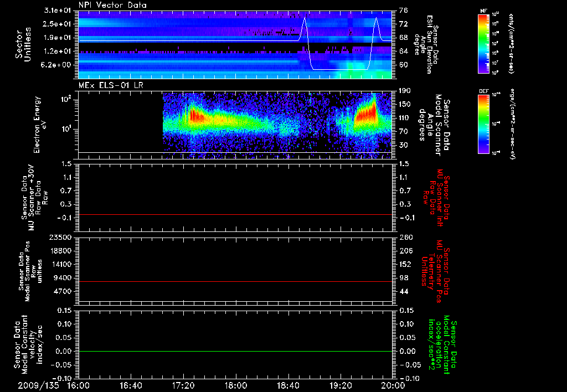This screenshot has width=567, height=392.
Task: Click the 'MEx ELS-01 LR' panel title
Action: [x=110, y=86]
